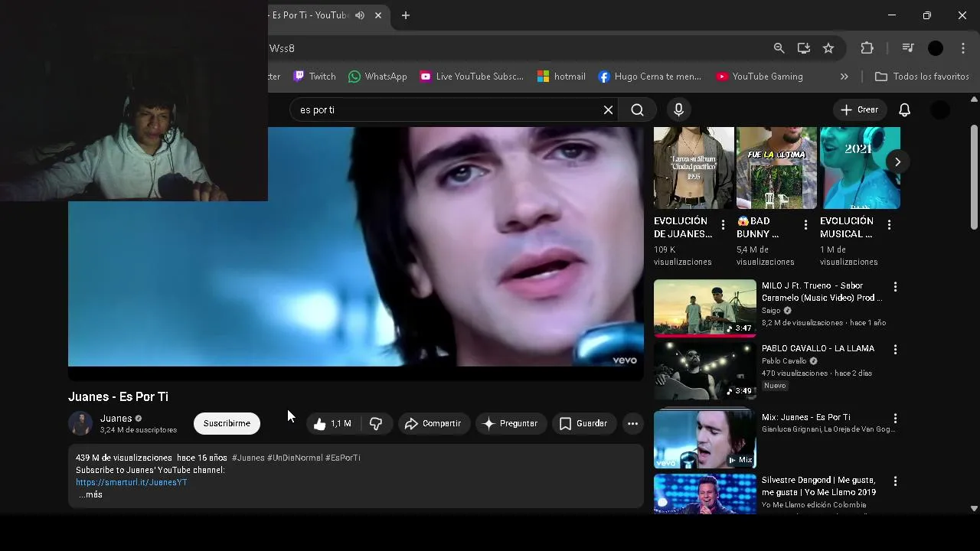Open the #Juanes hashtag

248,458
